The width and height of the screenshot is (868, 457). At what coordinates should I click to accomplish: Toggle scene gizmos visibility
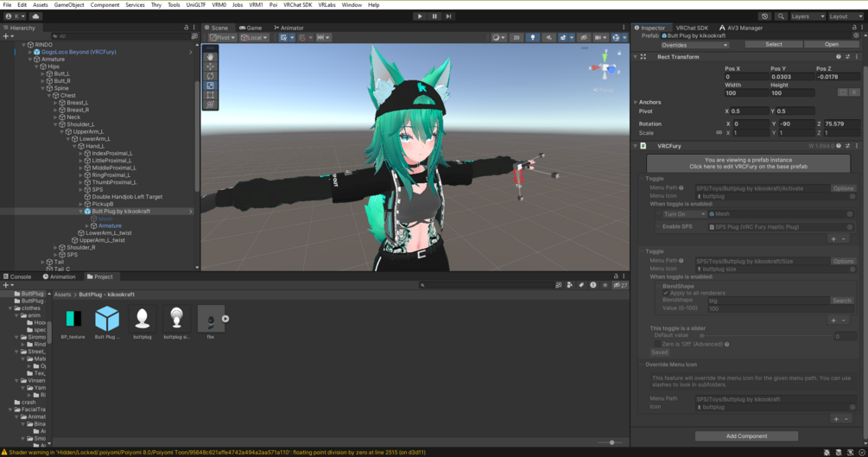coord(616,38)
